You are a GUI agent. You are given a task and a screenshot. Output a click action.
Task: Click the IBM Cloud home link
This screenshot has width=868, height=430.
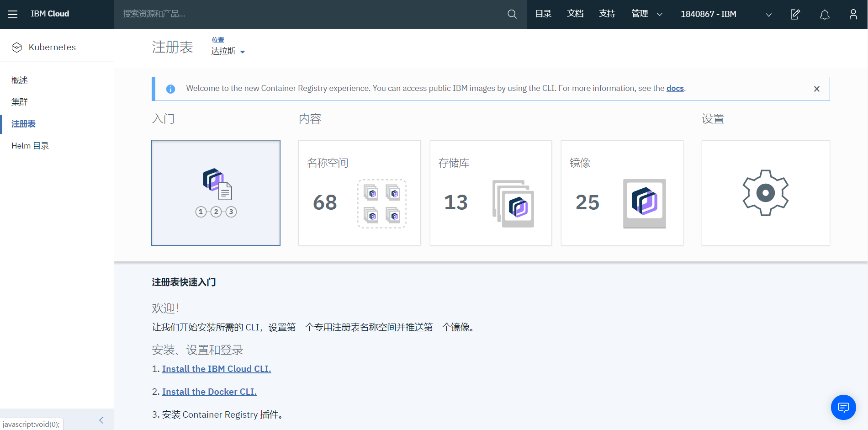[x=50, y=14]
